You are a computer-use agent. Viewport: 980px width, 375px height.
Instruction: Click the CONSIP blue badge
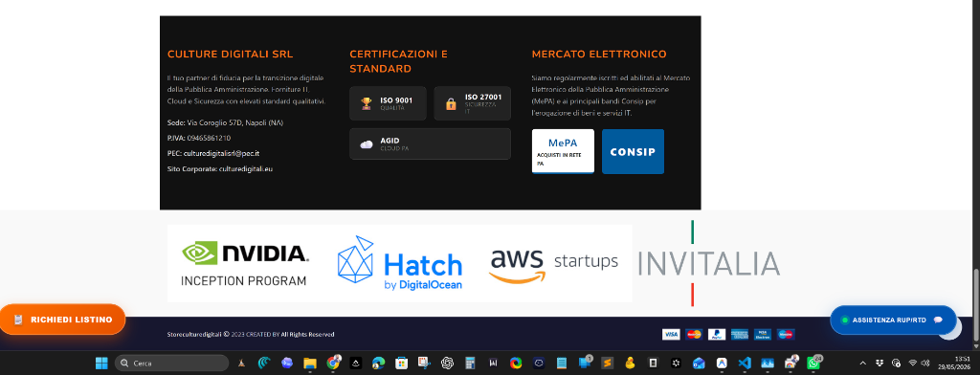click(633, 151)
